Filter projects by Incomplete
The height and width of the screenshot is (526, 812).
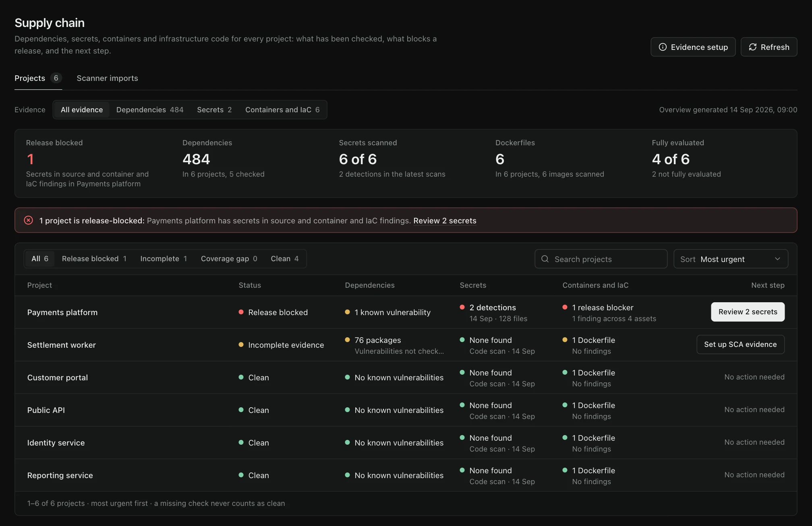coord(164,258)
